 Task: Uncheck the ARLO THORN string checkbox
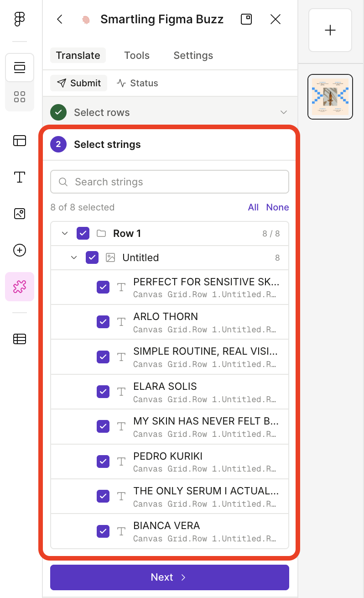point(103,322)
